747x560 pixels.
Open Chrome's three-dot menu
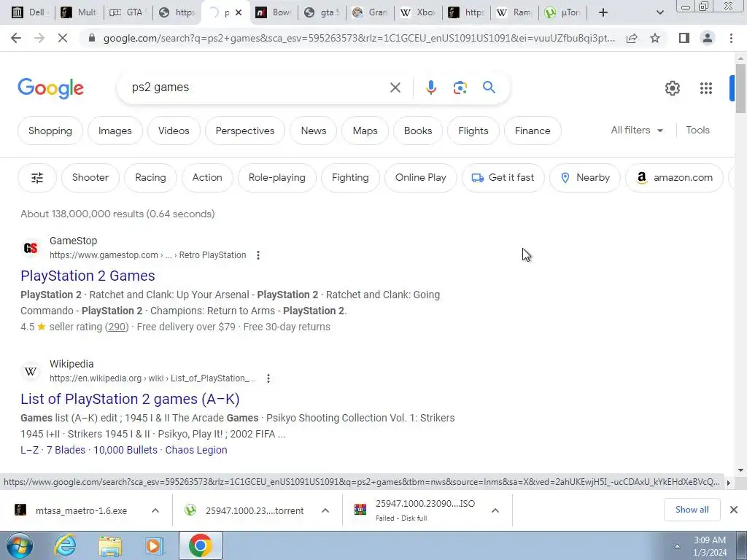pyautogui.click(x=731, y=38)
